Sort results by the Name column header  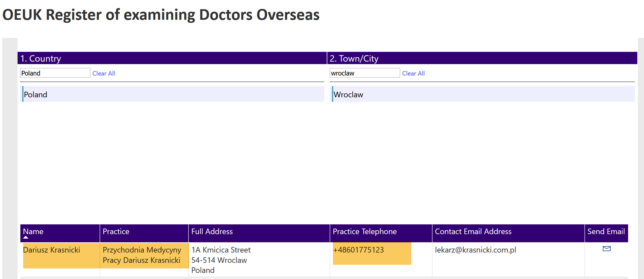pyautogui.click(x=33, y=231)
